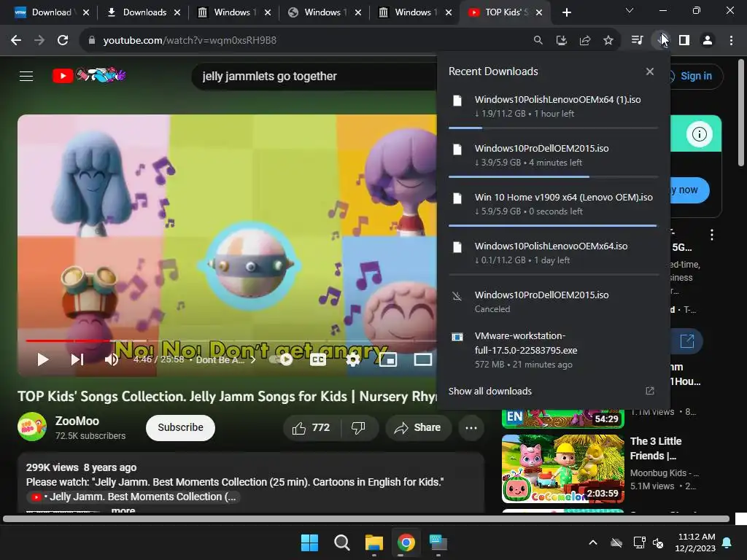Click the Share button below video

418,427
